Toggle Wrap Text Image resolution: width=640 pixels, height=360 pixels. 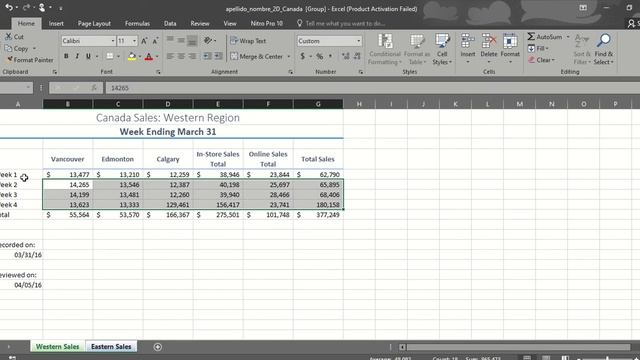(248, 41)
